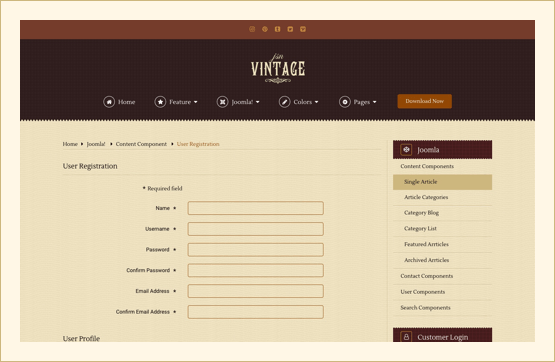Image resolution: width=555 pixels, height=362 pixels.
Task: Select Category Blog in sidebar menu
Action: pyautogui.click(x=442, y=213)
